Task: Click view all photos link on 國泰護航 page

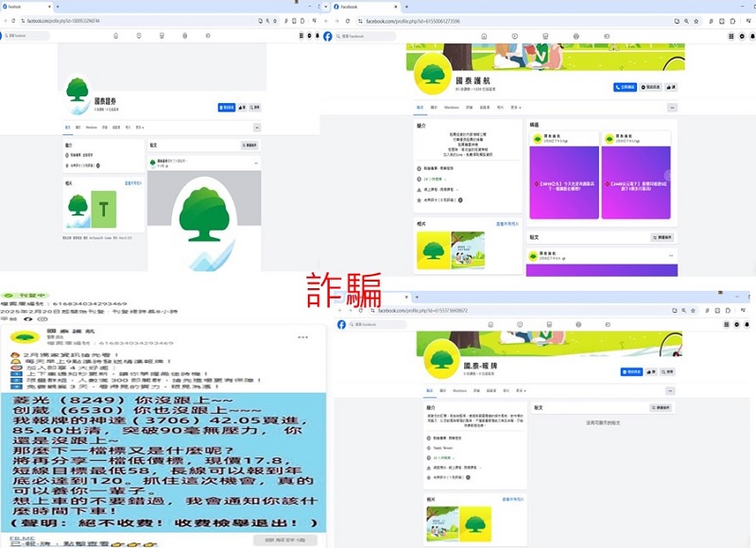Action: (x=507, y=224)
